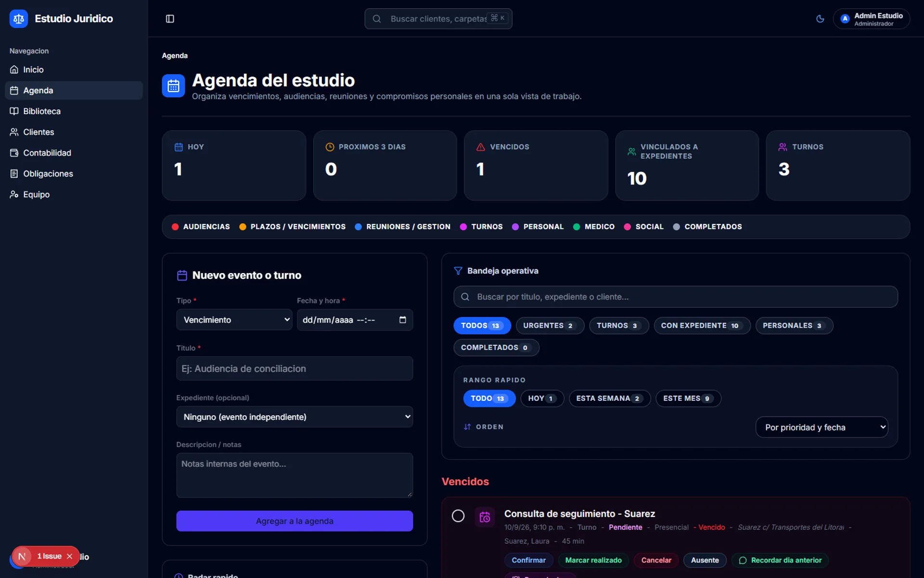Click the Equipo user-gear icon
Screen dimensions: 924x578
pos(14,195)
